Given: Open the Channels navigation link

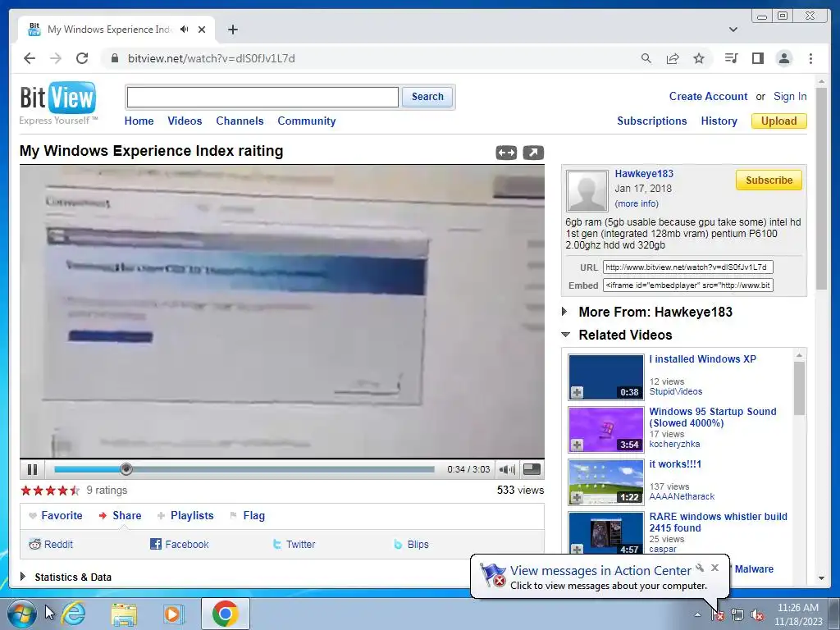Looking at the screenshot, I should pyautogui.click(x=240, y=121).
